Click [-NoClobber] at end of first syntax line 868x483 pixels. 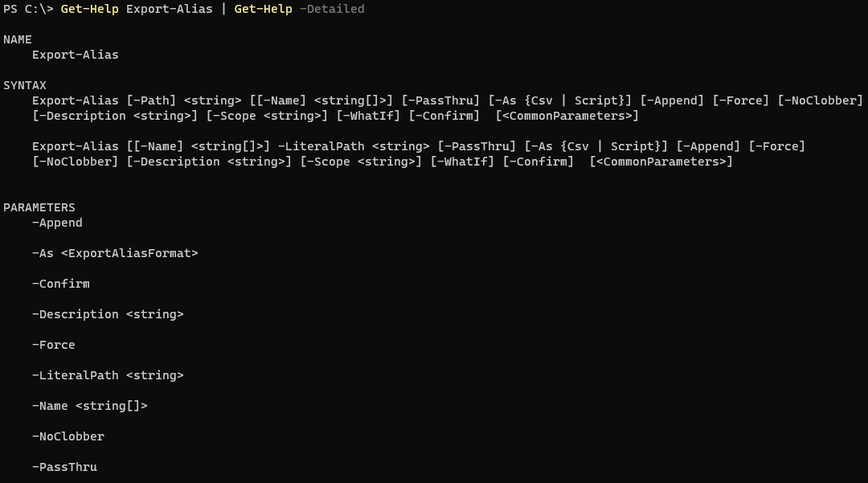[821, 100]
